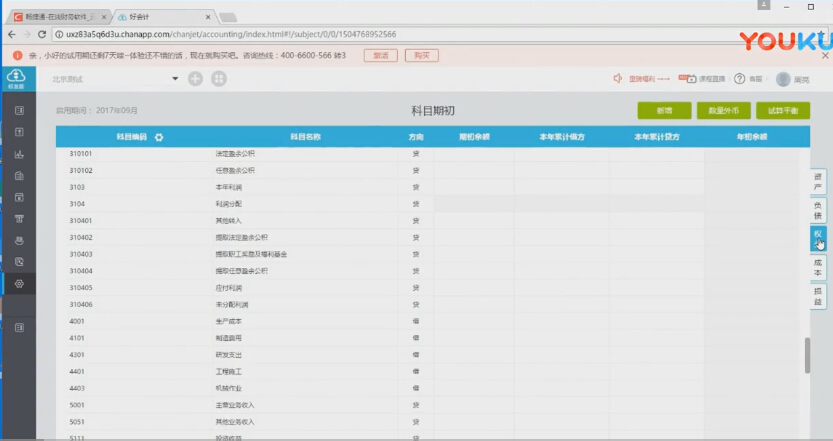
Task: Open the grid apps icon in top toolbar
Action: tap(219, 79)
